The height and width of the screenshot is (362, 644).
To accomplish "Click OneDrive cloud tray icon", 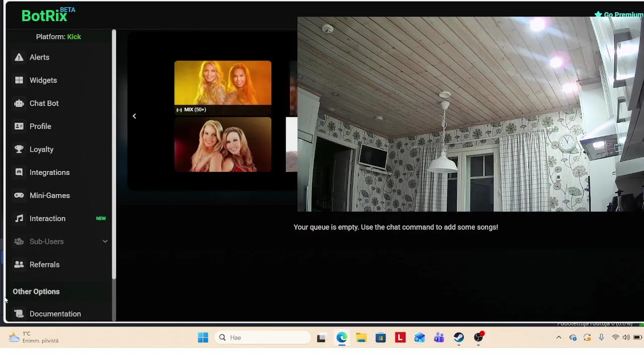I will point(573,338).
